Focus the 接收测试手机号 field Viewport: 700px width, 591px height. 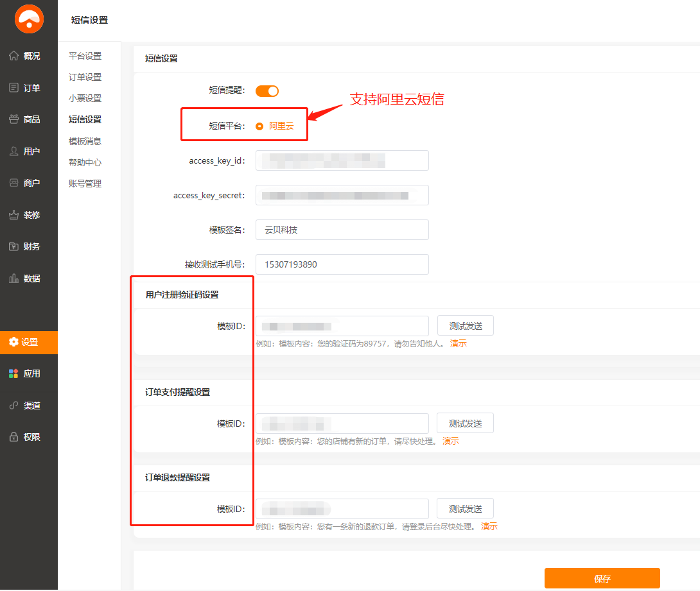point(342,264)
